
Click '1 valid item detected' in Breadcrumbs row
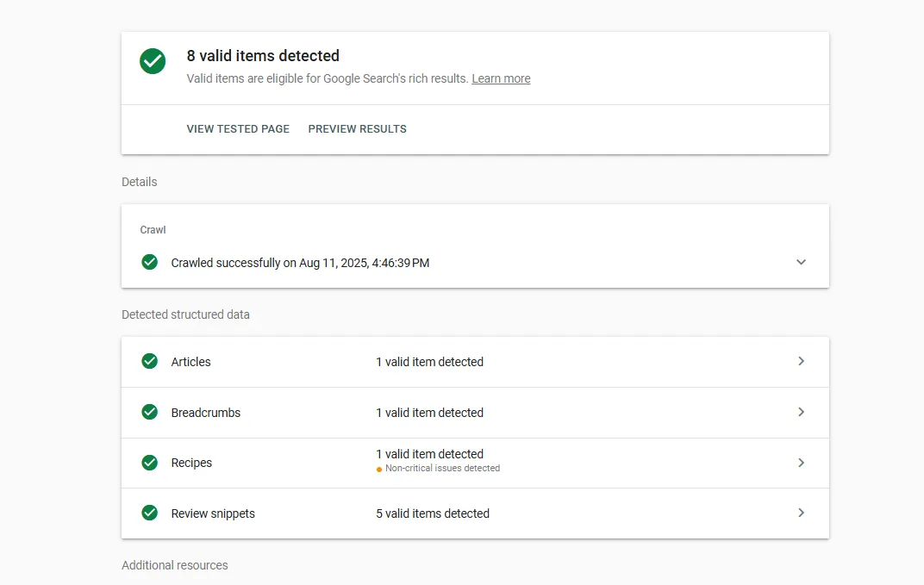point(429,413)
